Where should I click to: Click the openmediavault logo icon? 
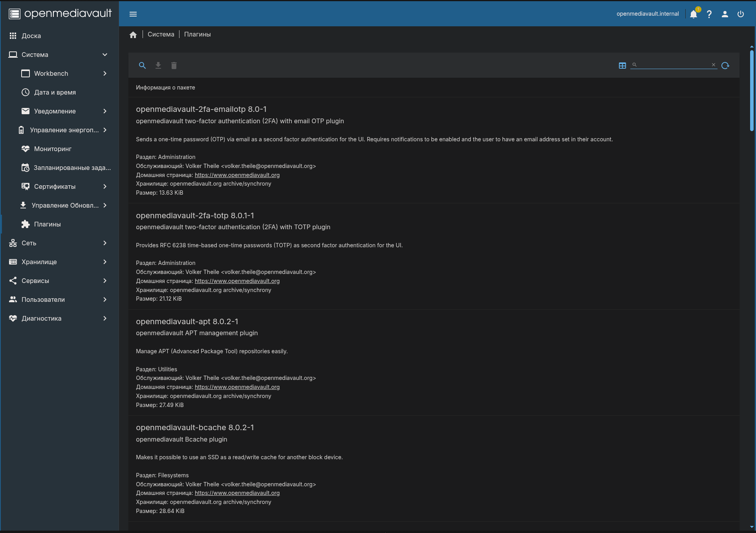15,14
